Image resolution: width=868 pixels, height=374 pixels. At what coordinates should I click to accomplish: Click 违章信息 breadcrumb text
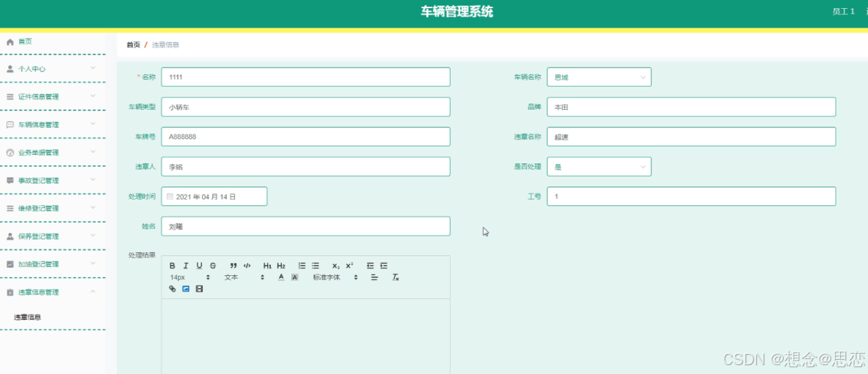click(165, 45)
